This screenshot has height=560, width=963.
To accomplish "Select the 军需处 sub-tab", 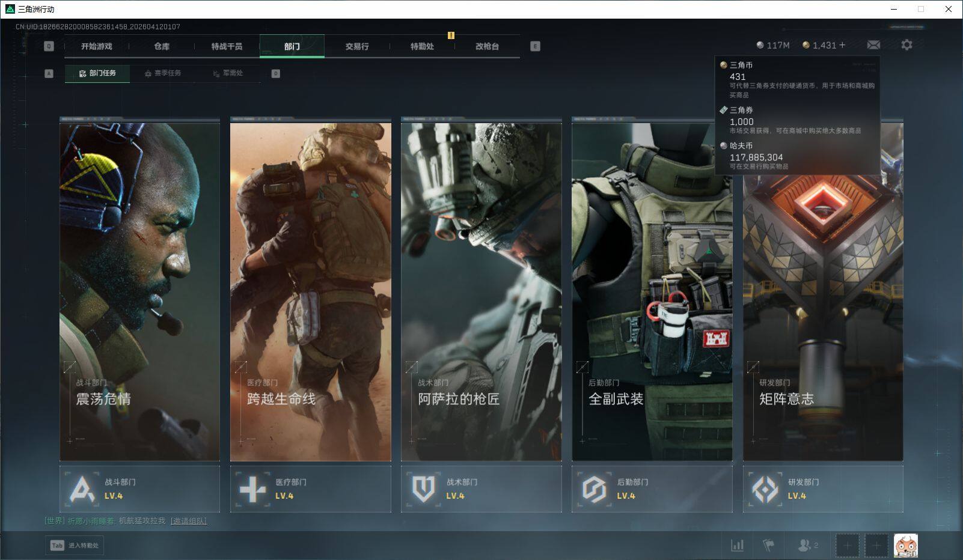I will pyautogui.click(x=228, y=73).
